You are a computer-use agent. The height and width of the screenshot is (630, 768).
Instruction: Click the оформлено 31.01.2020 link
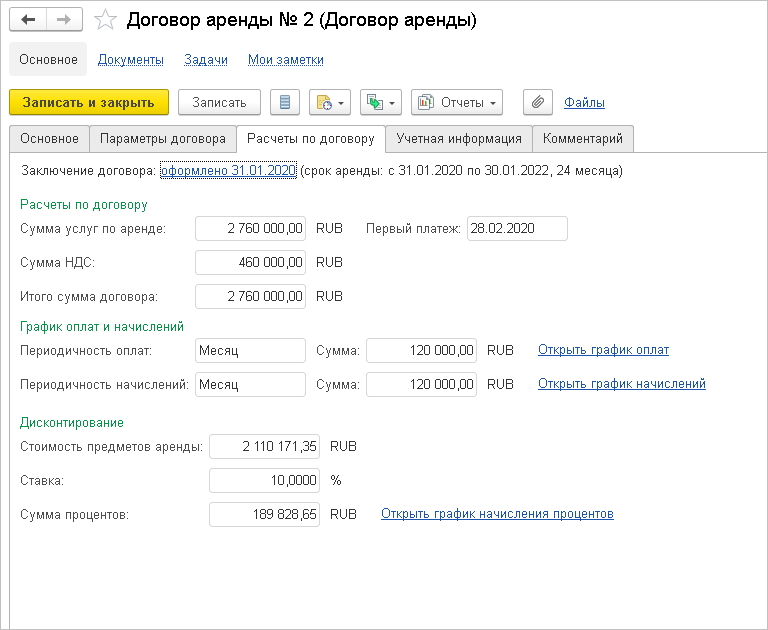pos(228,171)
